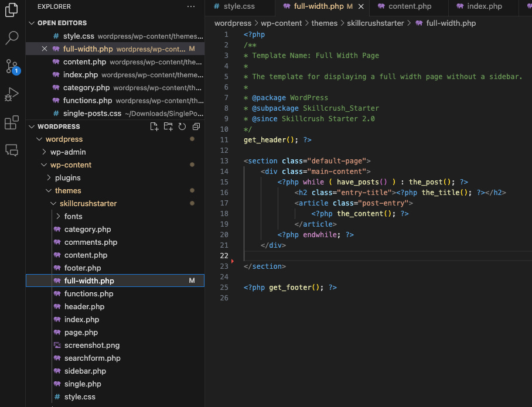The image size is (532, 407).
Task: Switch to the content.php editor tab
Action: click(410, 6)
